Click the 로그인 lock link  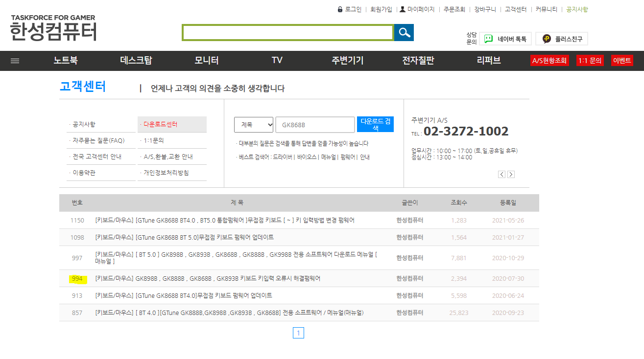coord(350,9)
